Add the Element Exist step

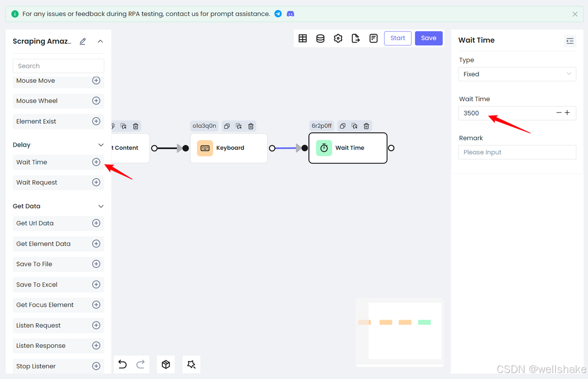pyautogui.click(x=96, y=121)
